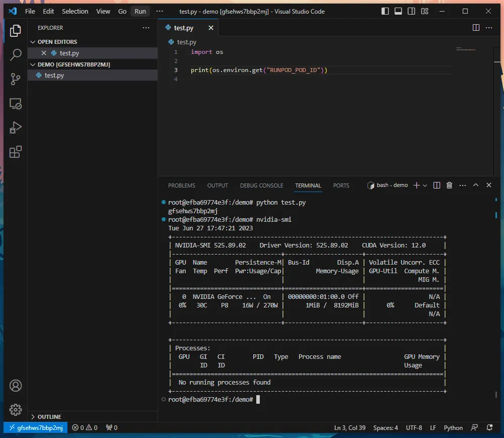The height and width of the screenshot is (438, 504).
Task: Open the Run and Debug view
Action: [x=16, y=128]
